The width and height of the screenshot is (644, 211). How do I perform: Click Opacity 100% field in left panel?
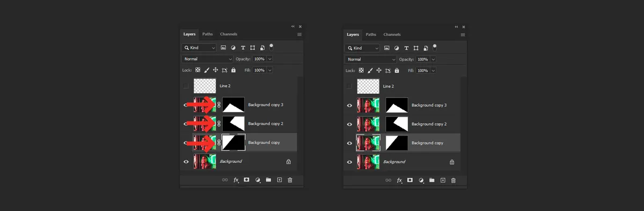[259, 59]
